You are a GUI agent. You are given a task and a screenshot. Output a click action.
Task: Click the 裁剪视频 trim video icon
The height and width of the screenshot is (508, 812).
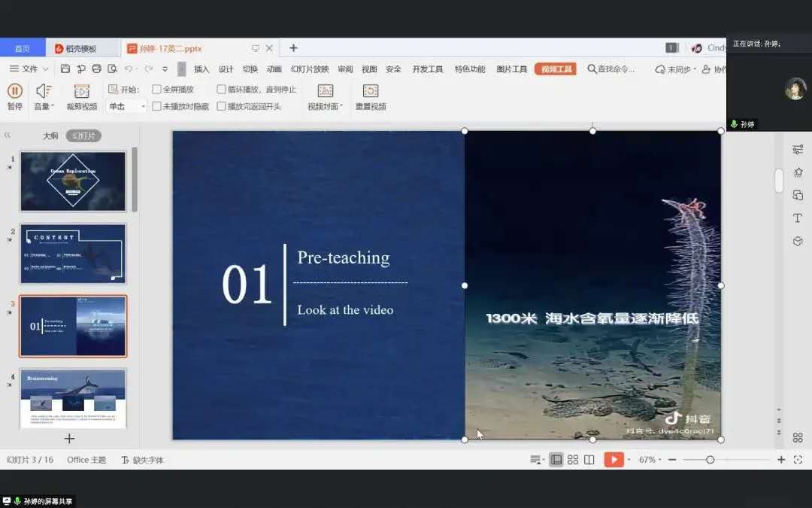82,91
